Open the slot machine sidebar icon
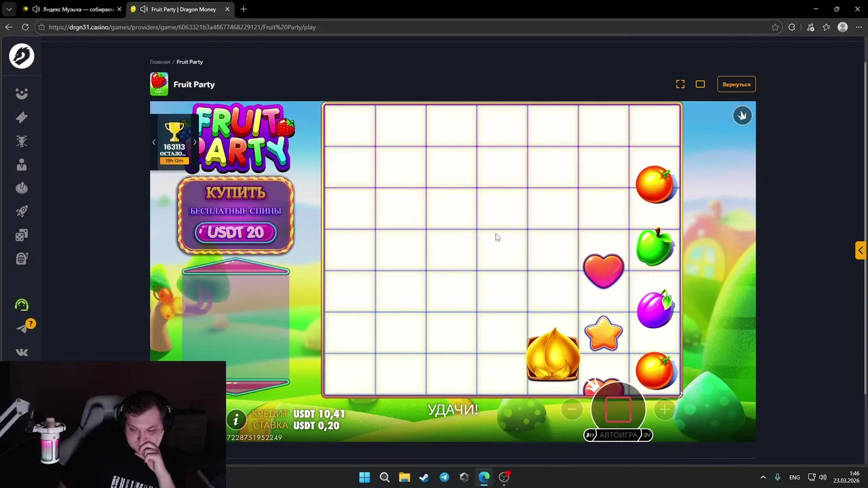Viewport: 868px width, 488px height. pos(22,258)
